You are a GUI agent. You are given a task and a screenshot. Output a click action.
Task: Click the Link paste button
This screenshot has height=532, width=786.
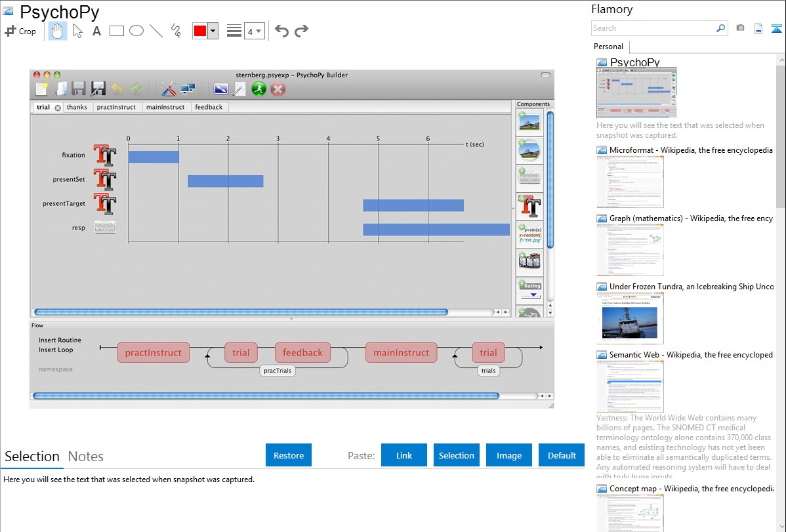tap(404, 455)
